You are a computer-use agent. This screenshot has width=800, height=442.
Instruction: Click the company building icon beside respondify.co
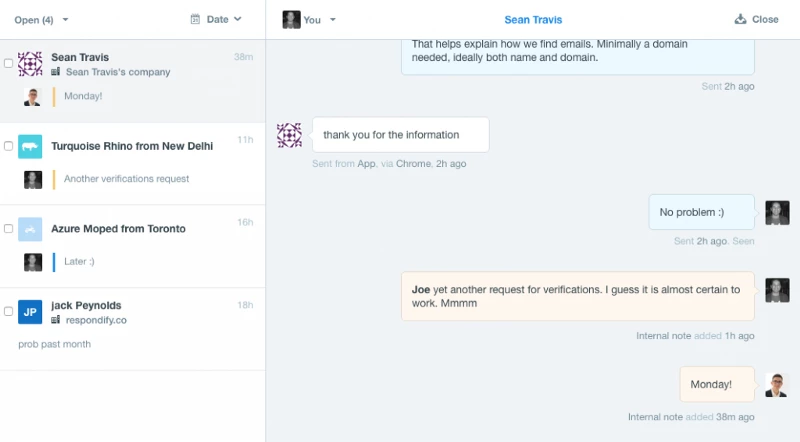[56, 320]
